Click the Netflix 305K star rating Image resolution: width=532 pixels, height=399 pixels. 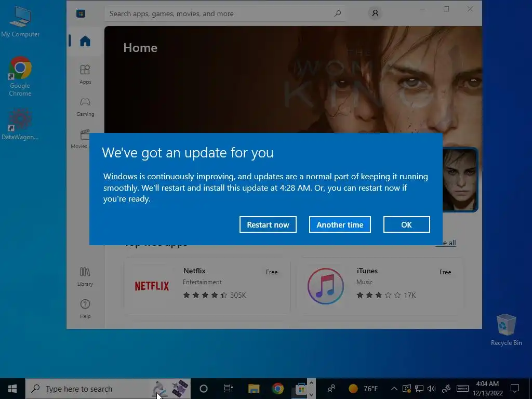pyautogui.click(x=215, y=295)
